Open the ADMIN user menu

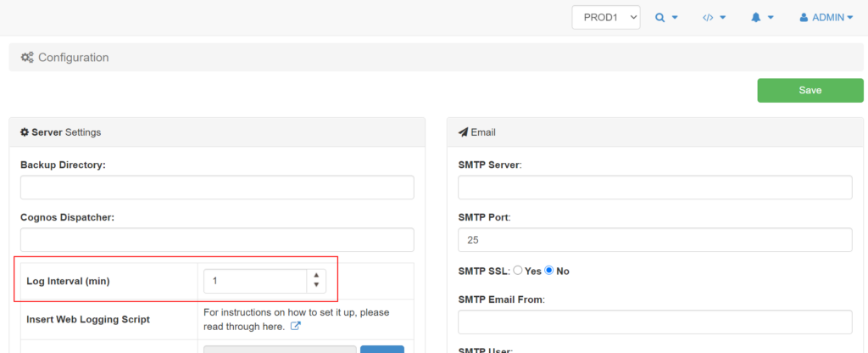[x=826, y=18]
